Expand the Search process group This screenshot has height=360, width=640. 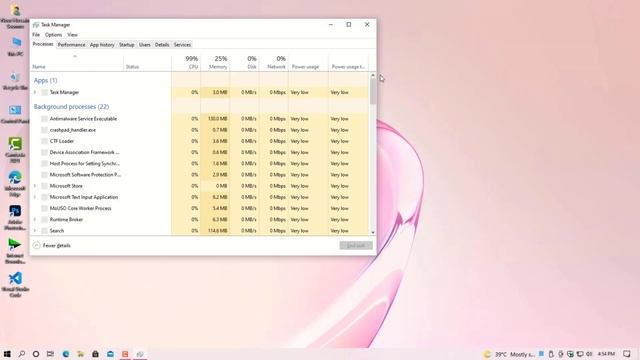click(35, 231)
